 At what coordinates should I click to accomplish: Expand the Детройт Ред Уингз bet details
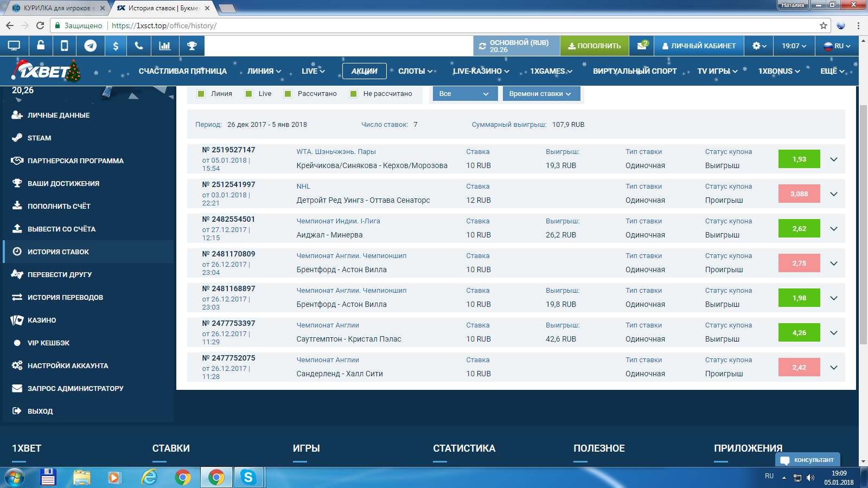pyautogui.click(x=834, y=194)
